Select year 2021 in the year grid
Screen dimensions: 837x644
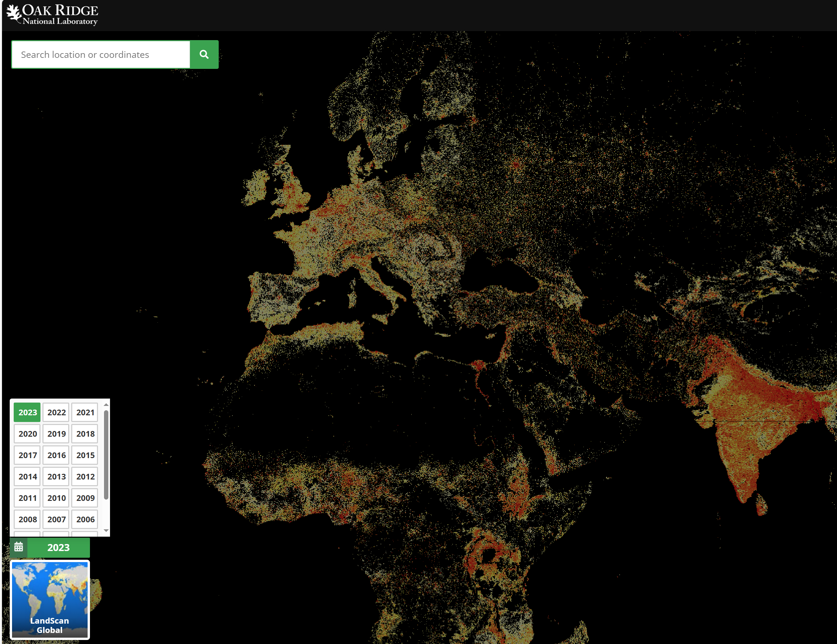click(x=85, y=412)
